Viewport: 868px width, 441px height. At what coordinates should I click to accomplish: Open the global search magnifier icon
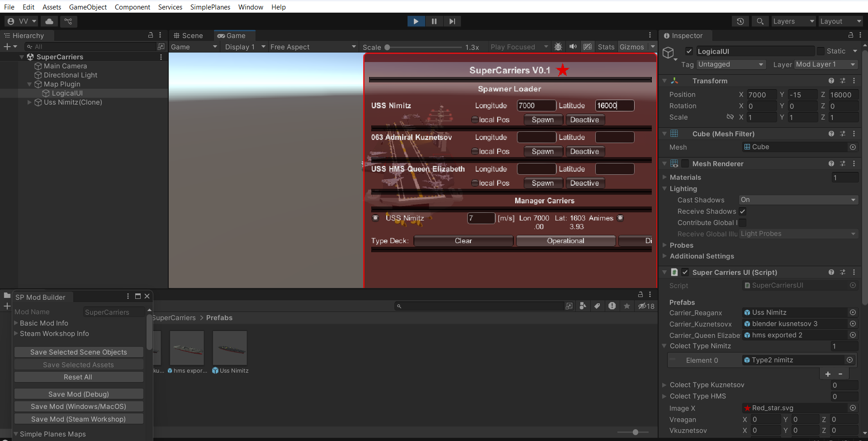point(760,21)
